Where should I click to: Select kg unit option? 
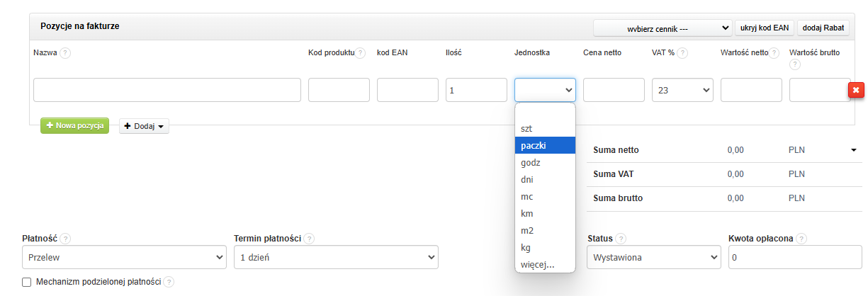tap(545, 248)
